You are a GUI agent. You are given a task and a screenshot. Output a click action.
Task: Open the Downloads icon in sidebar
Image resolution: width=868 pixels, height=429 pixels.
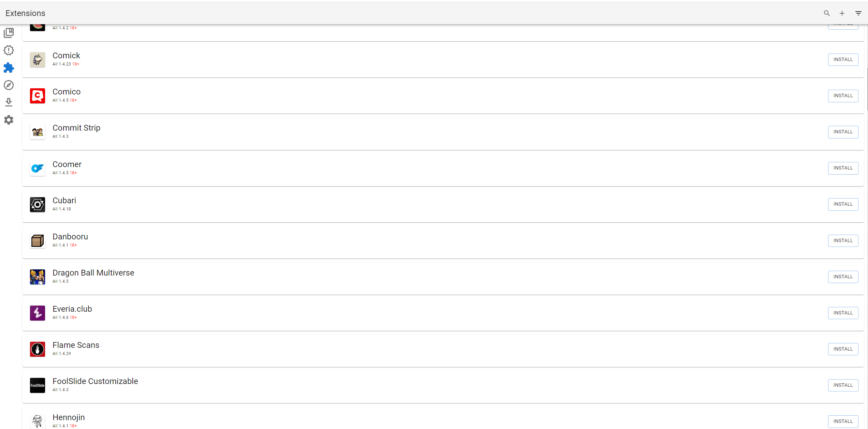(9, 102)
